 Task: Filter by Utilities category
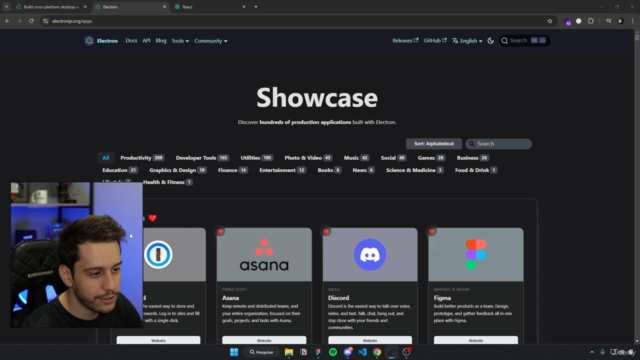pyautogui.click(x=256, y=158)
